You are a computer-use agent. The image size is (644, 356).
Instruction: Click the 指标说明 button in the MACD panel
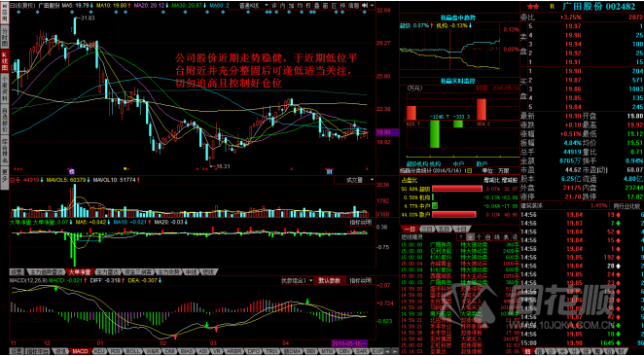[x=360, y=280]
